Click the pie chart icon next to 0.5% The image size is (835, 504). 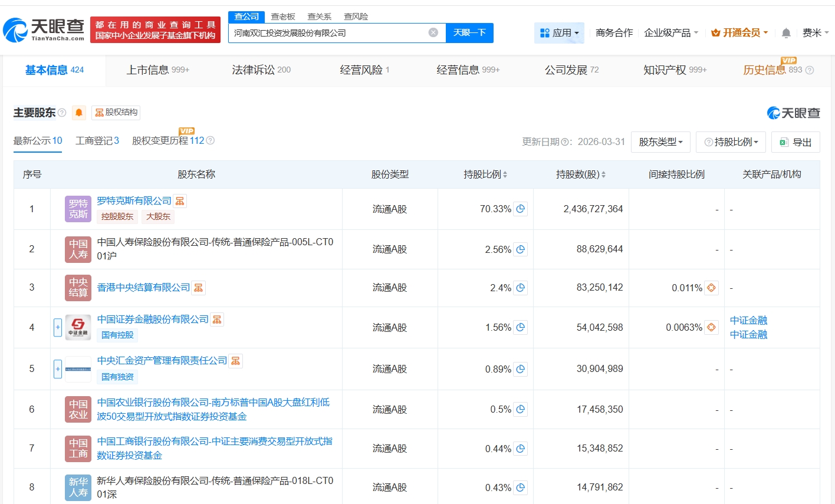click(520, 409)
